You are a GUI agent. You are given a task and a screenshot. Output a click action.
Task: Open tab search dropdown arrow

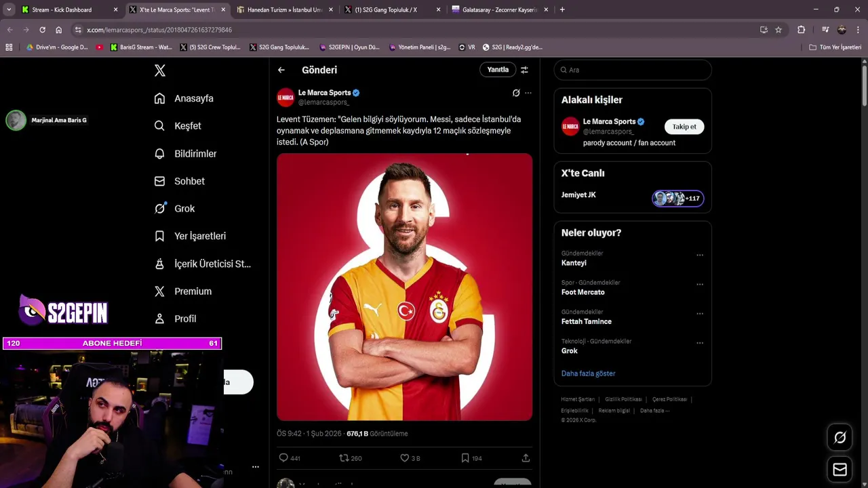[9, 9]
